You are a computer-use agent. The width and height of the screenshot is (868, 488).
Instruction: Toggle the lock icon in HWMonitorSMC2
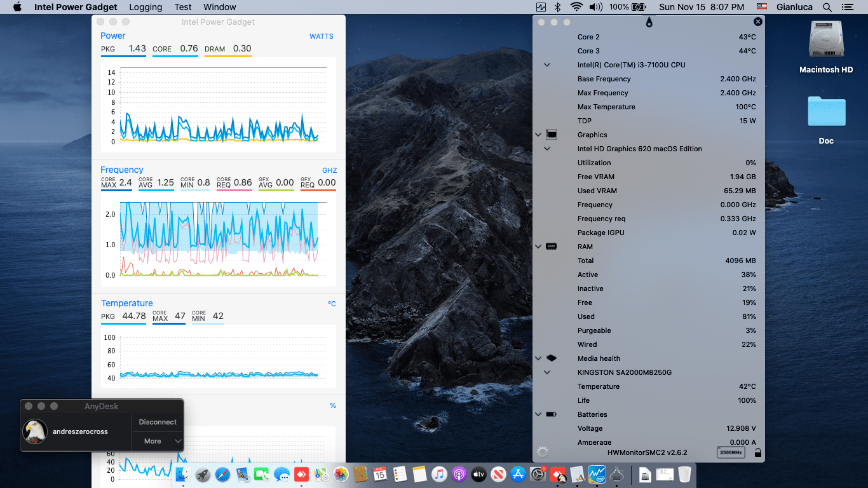757,452
